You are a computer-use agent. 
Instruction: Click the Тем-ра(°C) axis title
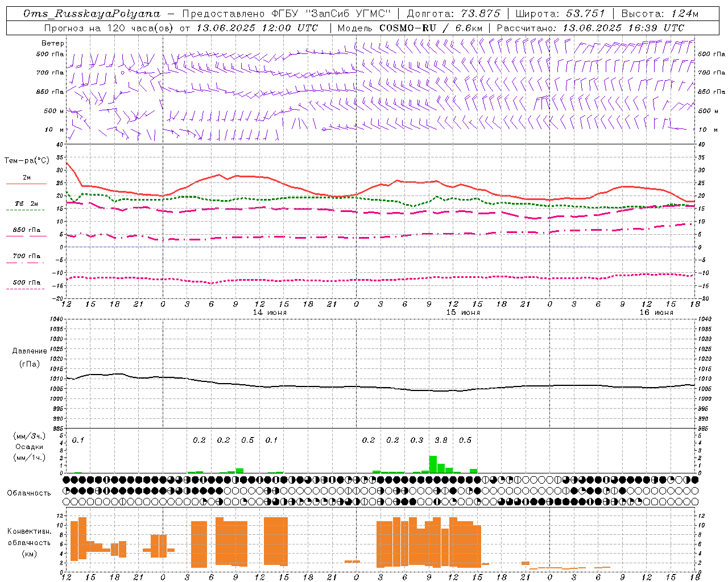[27, 161]
